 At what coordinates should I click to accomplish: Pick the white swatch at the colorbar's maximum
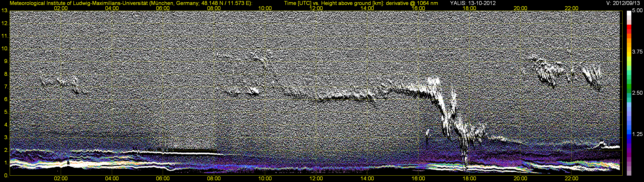pyautogui.click(x=629, y=13)
